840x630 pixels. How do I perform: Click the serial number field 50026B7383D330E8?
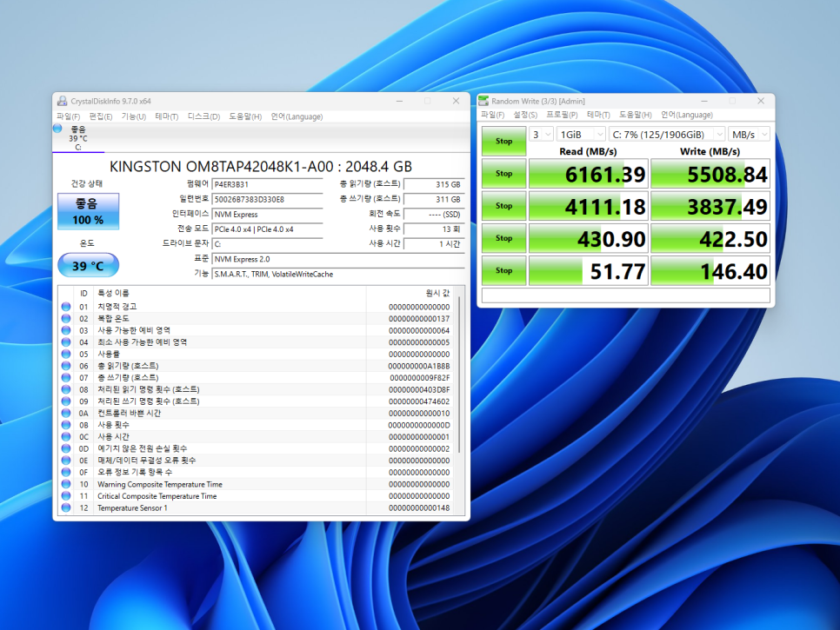pos(267,199)
